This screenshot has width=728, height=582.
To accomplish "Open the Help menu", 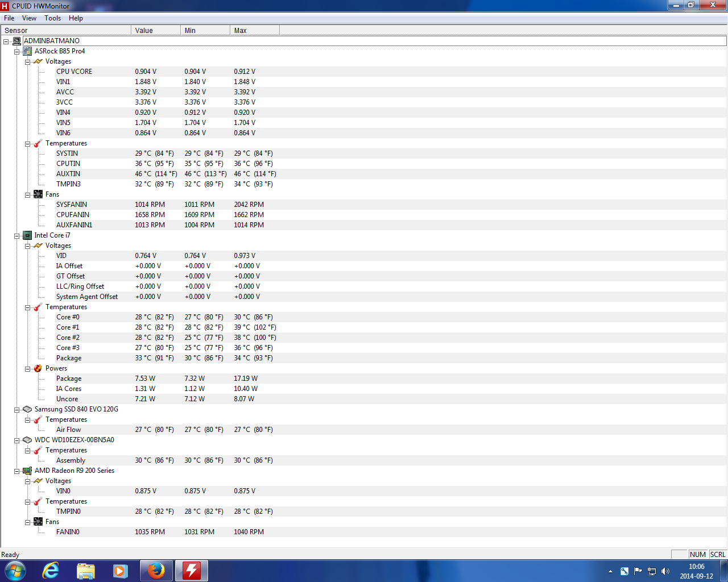I will point(76,18).
